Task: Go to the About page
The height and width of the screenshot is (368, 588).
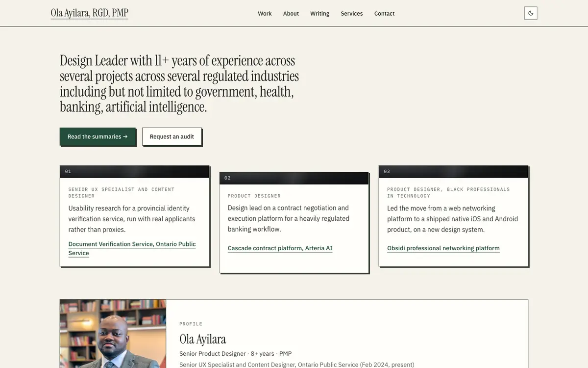Action: tap(291, 14)
